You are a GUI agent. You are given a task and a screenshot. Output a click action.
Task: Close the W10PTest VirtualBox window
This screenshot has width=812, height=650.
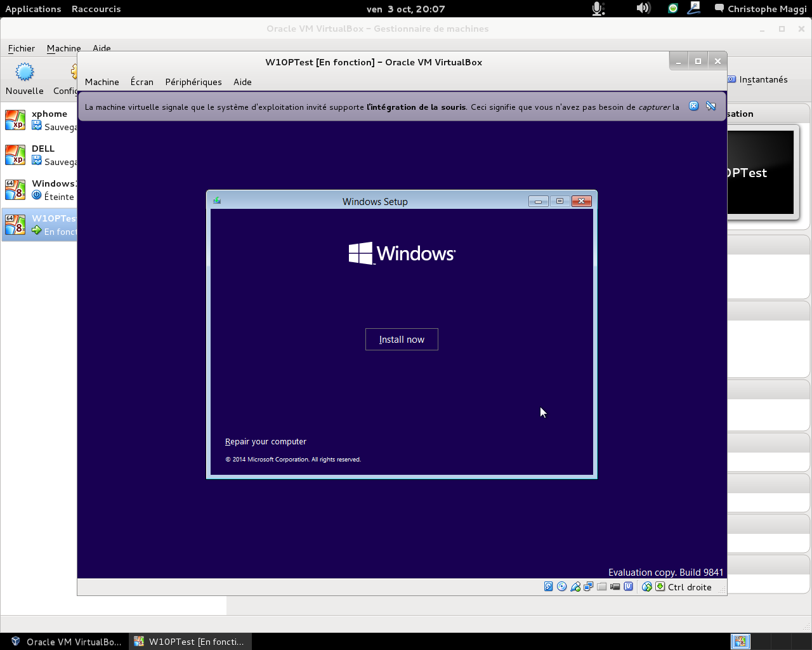(717, 61)
